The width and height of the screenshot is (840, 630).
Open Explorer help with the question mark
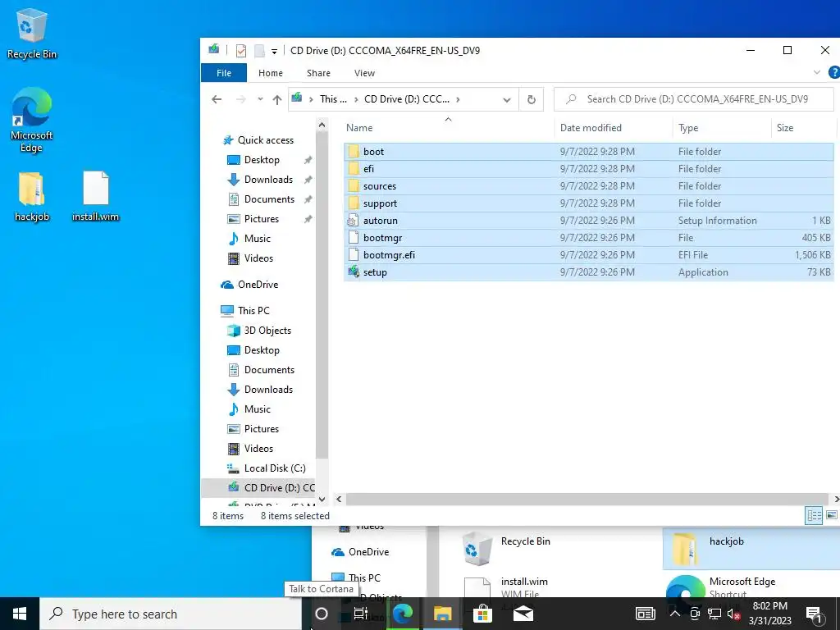point(834,72)
